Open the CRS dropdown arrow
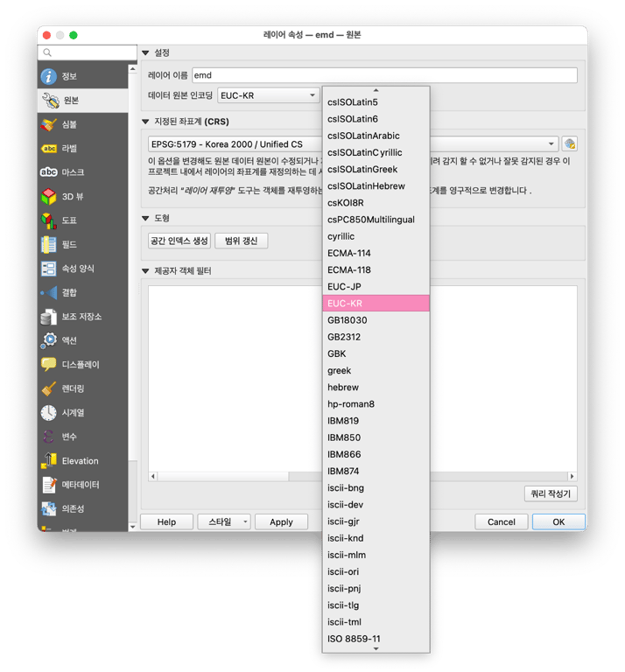Screen dimensions: 625x672 (551, 144)
